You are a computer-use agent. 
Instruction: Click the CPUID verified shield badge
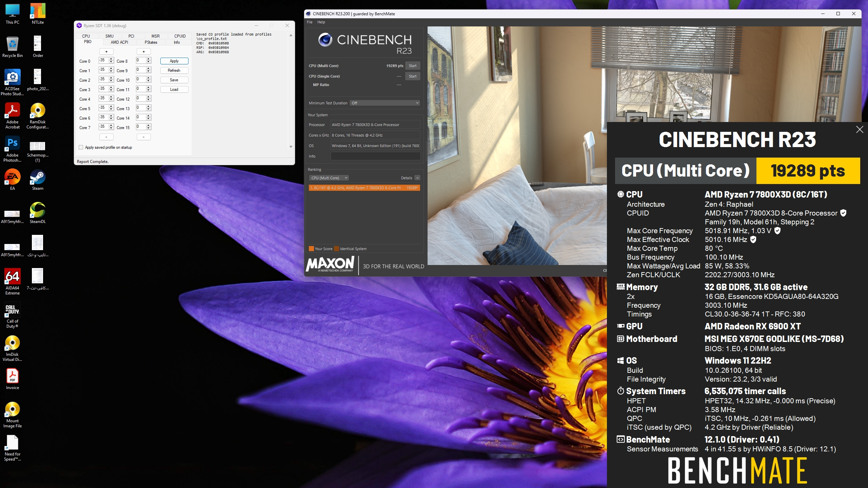[x=843, y=213]
